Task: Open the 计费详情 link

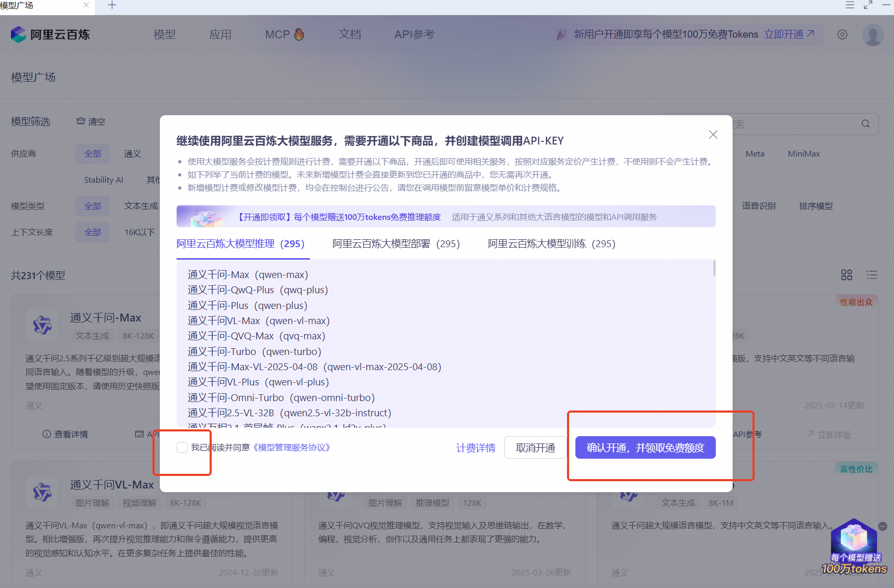Action: click(476, 448)
